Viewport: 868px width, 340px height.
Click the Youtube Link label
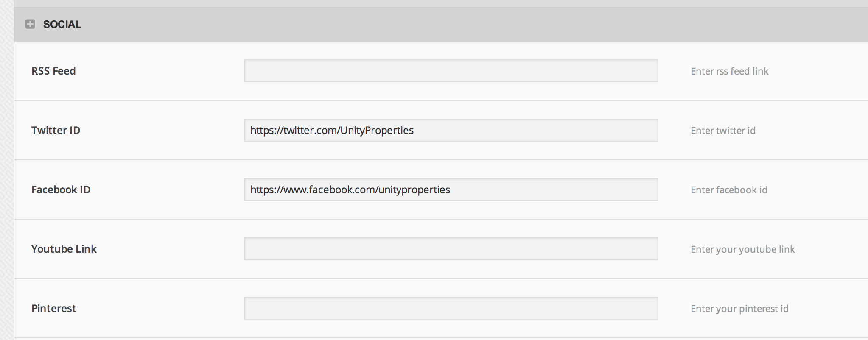(64, 249)
